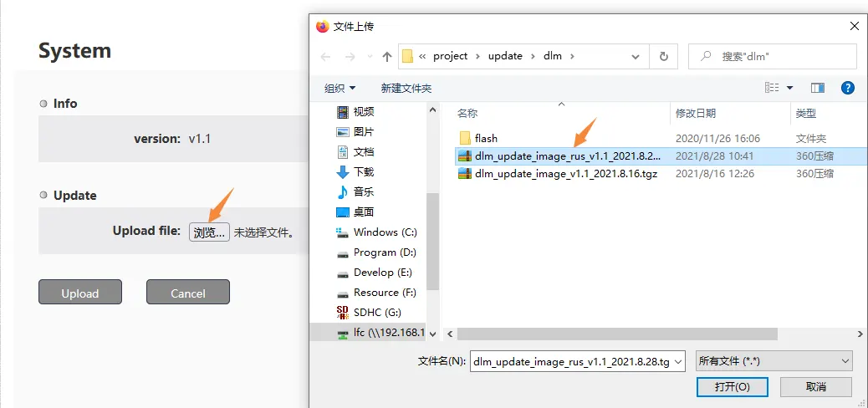Click the search dlm field
This screenshot has height=408, width=868.
point(772,57)
